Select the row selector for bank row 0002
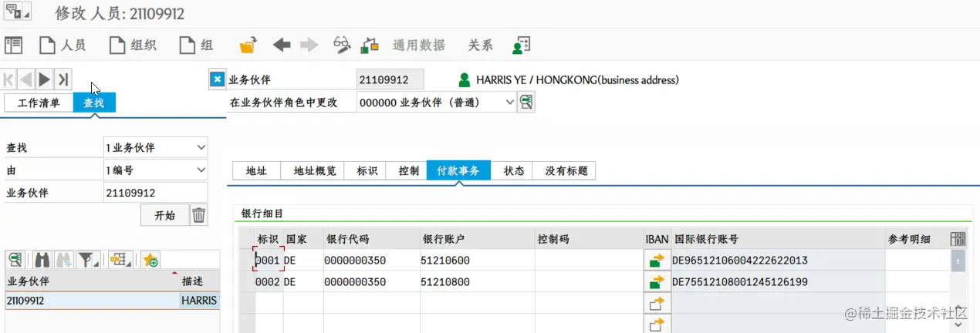This screenshot has height=333, width=980. (246, 282)
